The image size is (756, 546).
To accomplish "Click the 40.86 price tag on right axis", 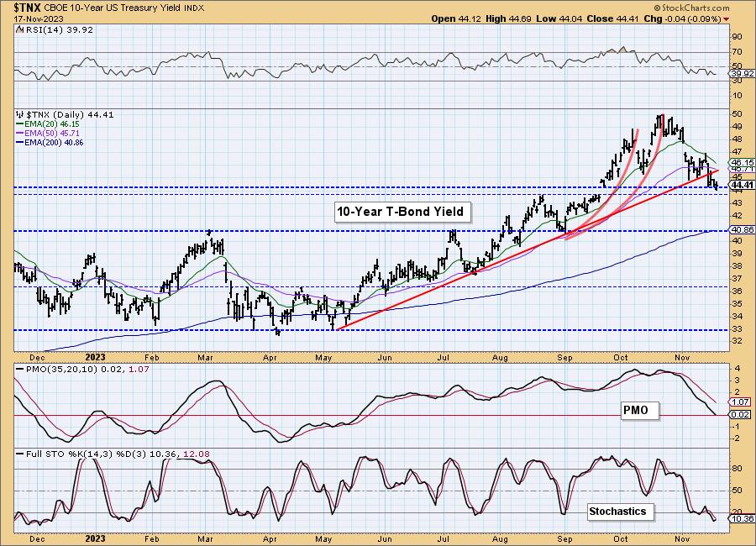I will (x=743, y=230).
